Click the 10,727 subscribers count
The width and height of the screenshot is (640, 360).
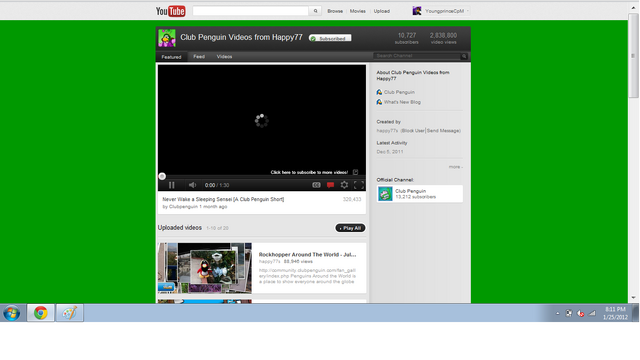coord(407,38)
